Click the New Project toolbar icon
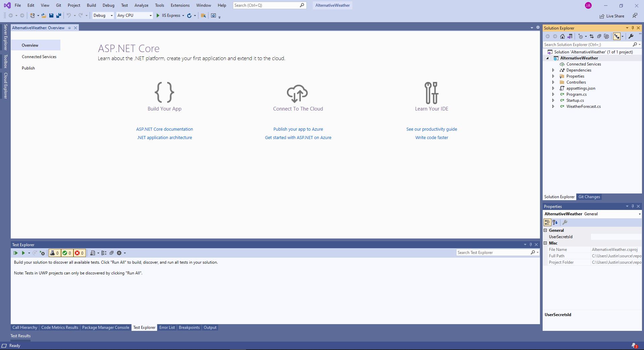Screen dimensions: 644x350 click(x=33, y=15)
